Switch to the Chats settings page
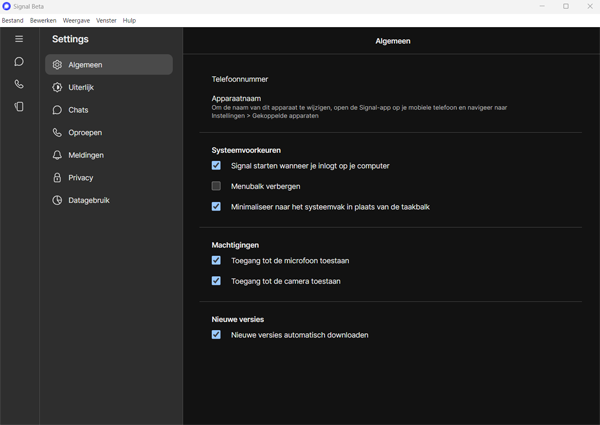This screenshot has width=600, height=425. click(x=109, y=110)
